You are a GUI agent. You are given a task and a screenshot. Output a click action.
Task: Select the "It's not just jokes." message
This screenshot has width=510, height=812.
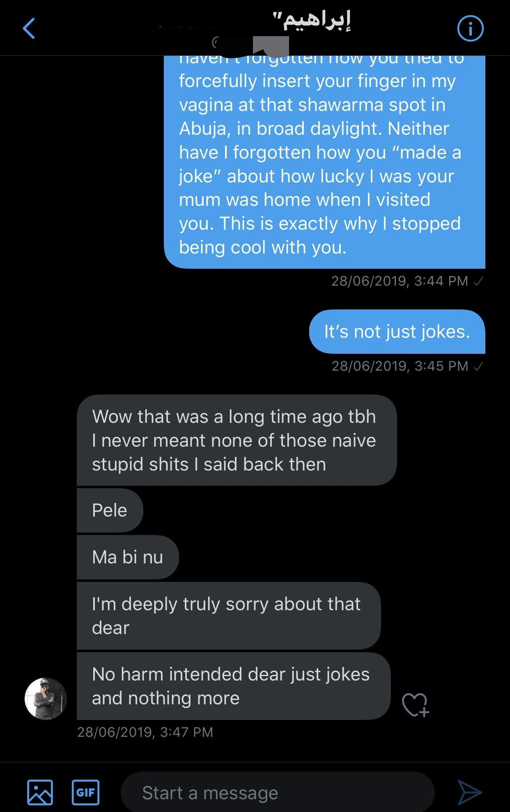[397, 332]
